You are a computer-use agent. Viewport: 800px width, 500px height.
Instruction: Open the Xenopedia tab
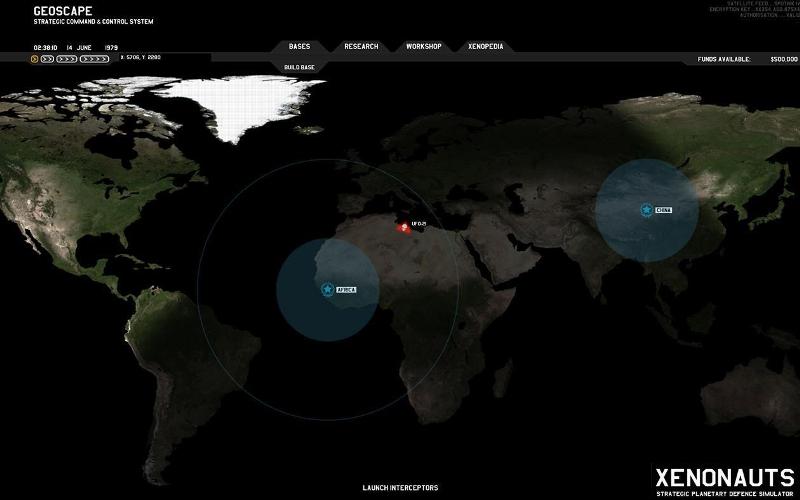(x=486, y=47)
